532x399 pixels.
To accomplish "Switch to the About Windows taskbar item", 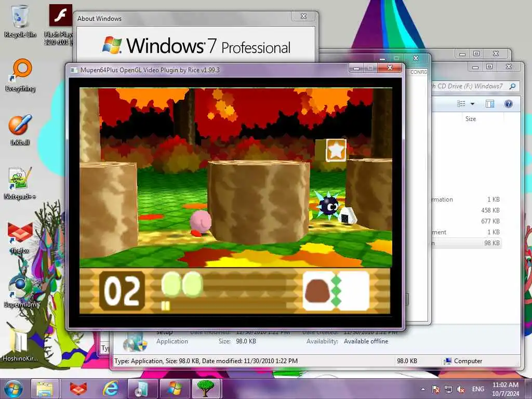I will pyautogui.click(x=175, y=389).
